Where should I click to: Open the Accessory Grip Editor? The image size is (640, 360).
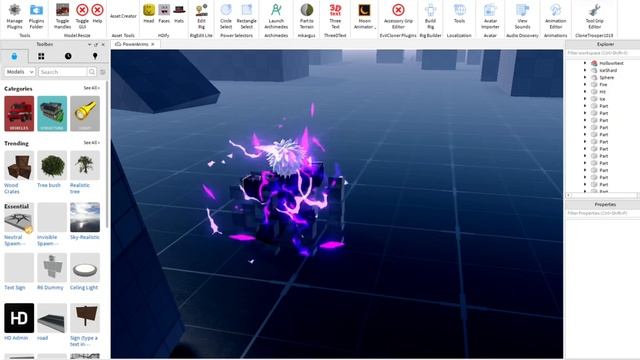[398, 16]
